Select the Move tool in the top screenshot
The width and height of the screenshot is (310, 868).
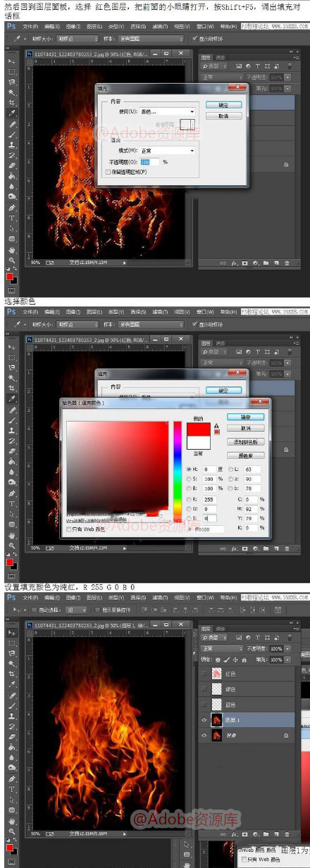coord(11,62)
